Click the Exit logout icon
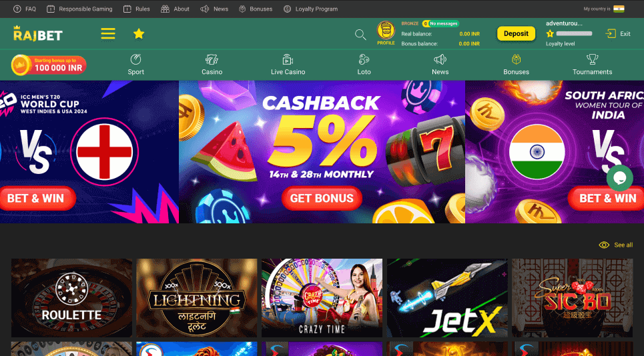This screenshot has height=356, width=644. point(611,33)
